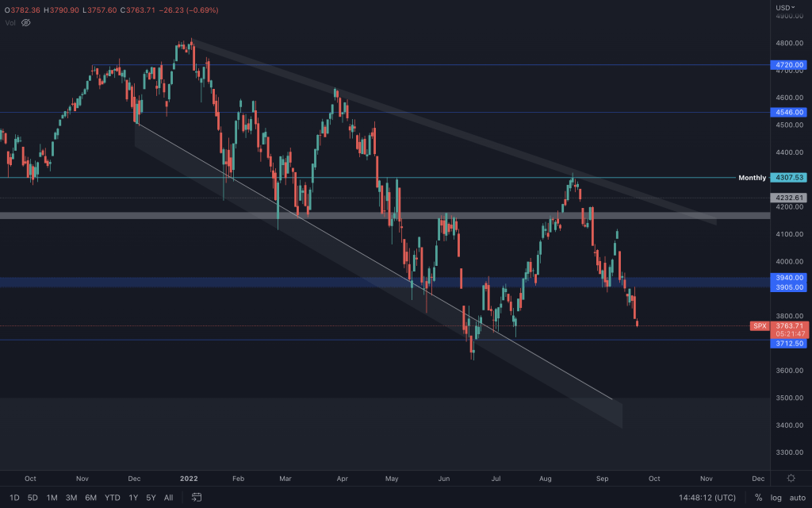Select the 1Y time range
Image resolution: width=812 pixels, height=508 pixels.
[x=133, y=498]
